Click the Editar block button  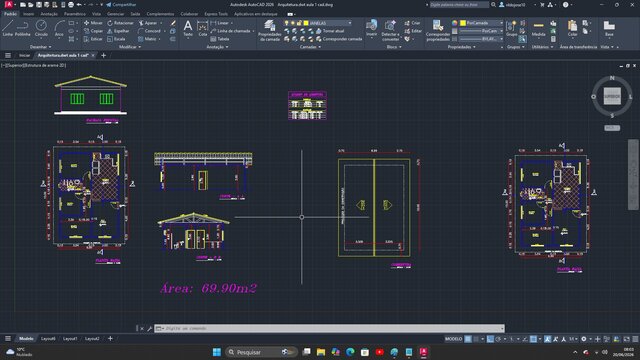click(x=413, y=31)
